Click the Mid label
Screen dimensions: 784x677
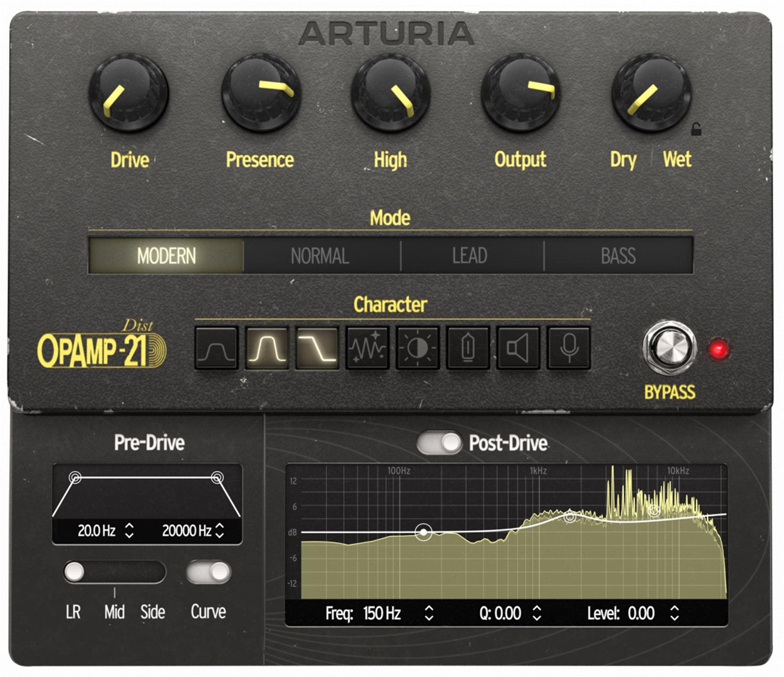point(114,612)
